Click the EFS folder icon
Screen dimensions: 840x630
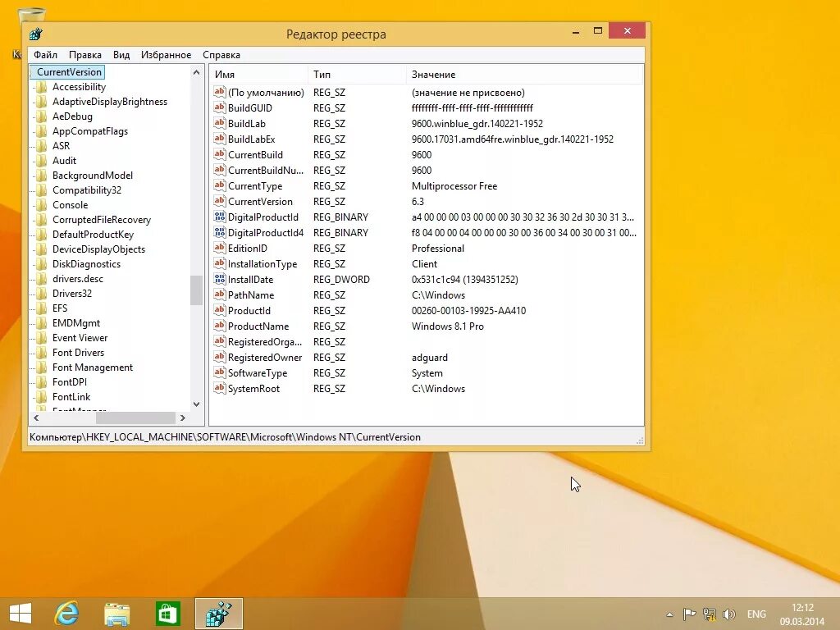tap(41, 308)
